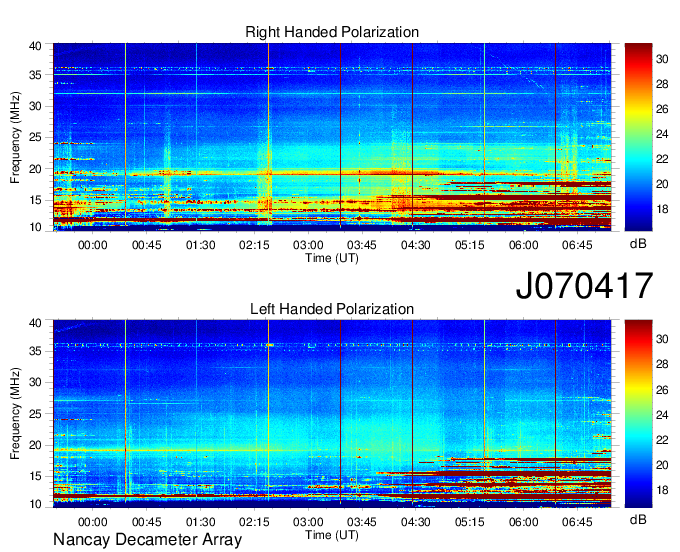Click 40 MHz tick on Left Handed frequency axis

point(35,323)
